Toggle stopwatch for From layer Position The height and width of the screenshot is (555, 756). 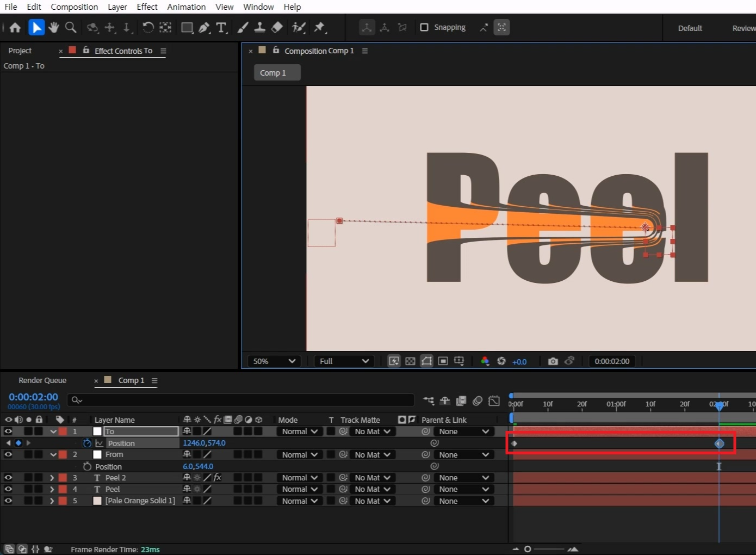coord(87,466)
